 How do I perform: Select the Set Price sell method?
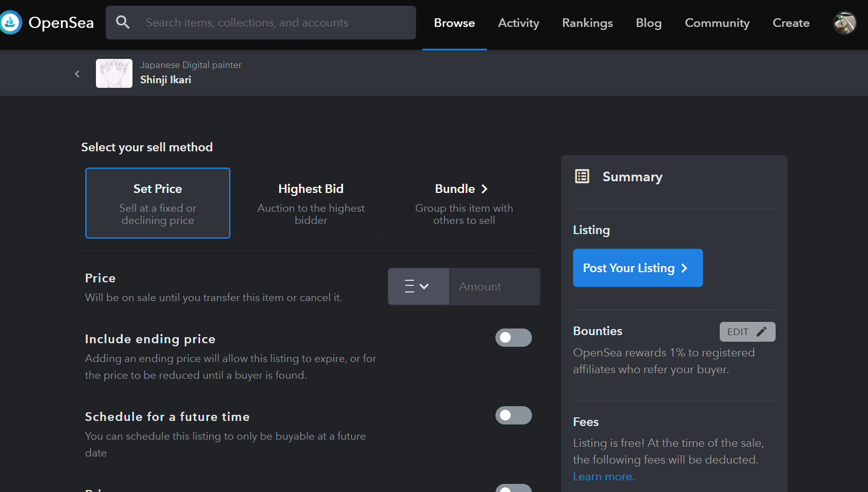tap(158, 203)
